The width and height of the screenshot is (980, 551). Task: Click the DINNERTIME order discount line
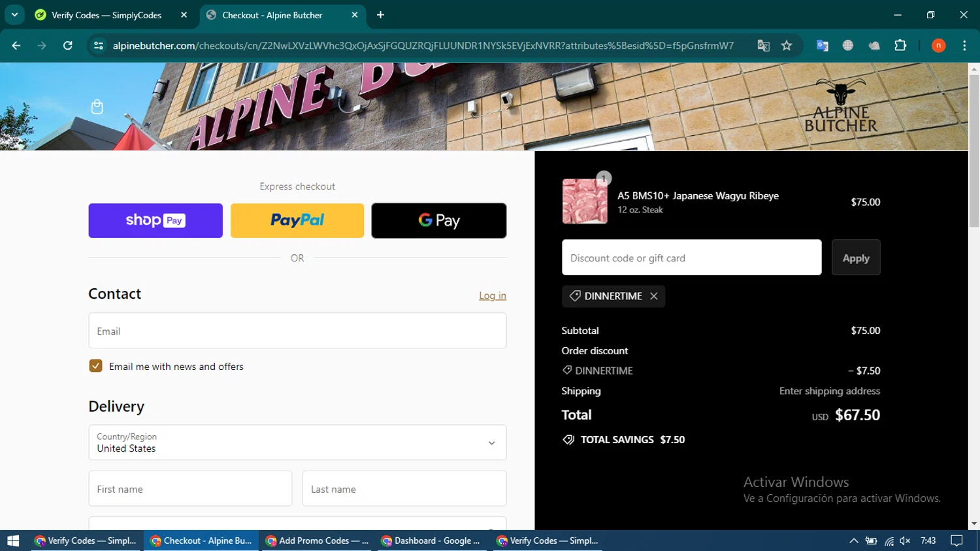[x=721, y=371]
